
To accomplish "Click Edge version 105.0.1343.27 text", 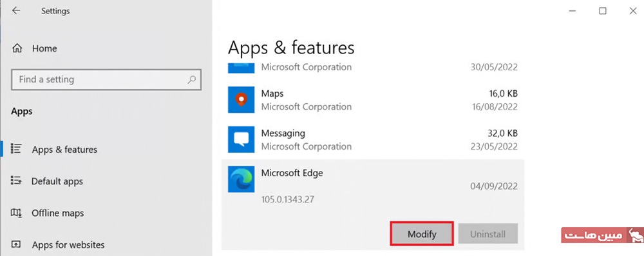I will [x=288, y=200].
